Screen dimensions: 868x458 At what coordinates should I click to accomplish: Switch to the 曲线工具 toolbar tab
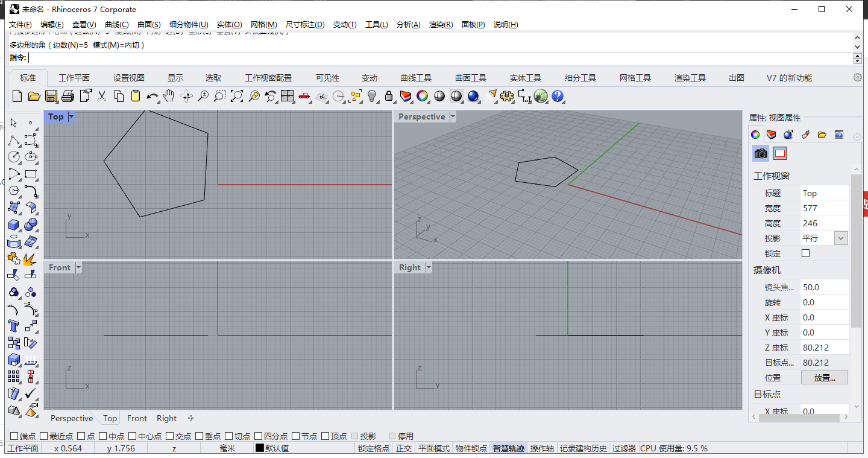(x=416, y=78)
